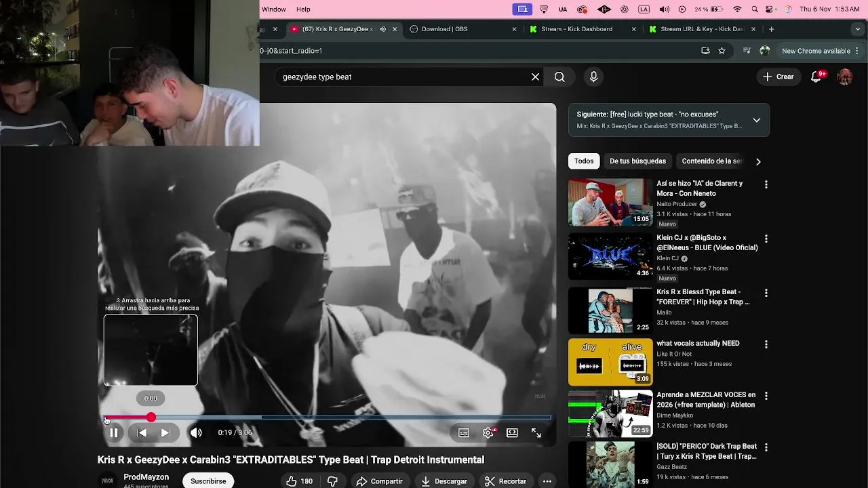Open Chrome media controls icon

747,51
